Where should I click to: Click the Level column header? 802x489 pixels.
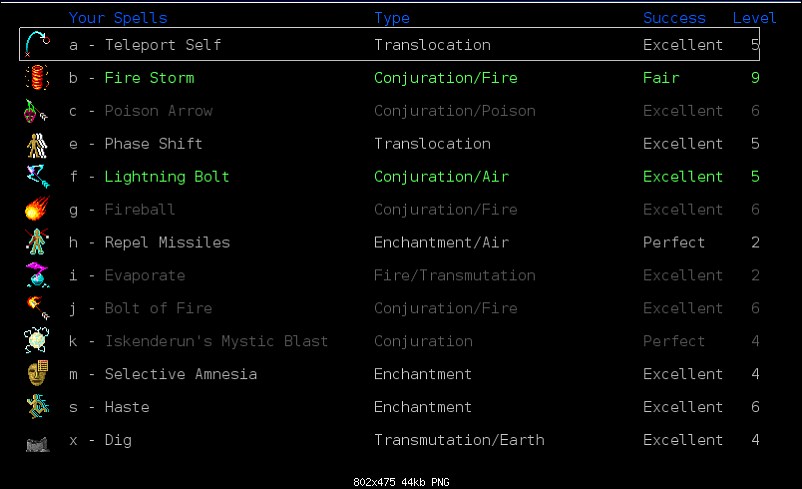(x=754, y=18)
